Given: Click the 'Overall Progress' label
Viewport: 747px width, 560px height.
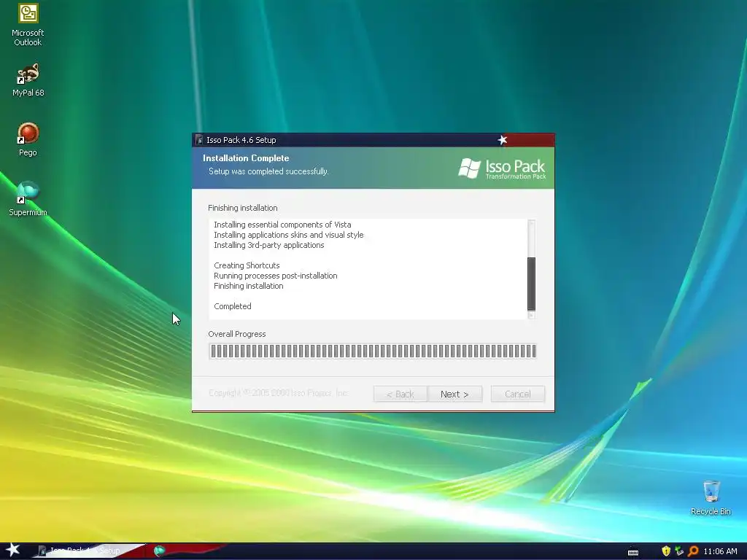Looking at the screenshot, I should click(237, 334).
